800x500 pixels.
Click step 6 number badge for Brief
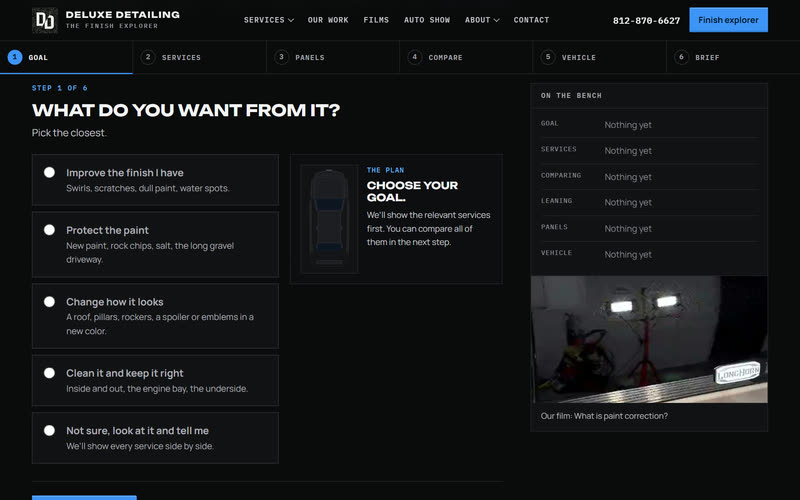681,57
